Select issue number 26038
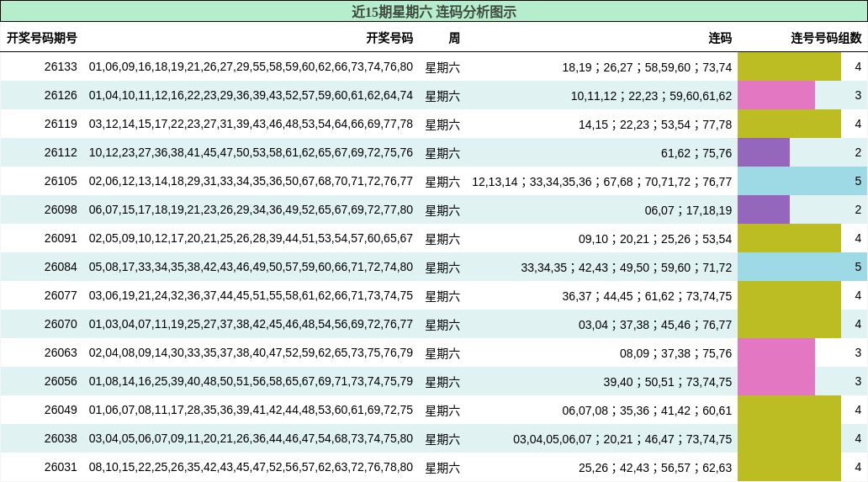Screen dimensions: 868x482 61,439
